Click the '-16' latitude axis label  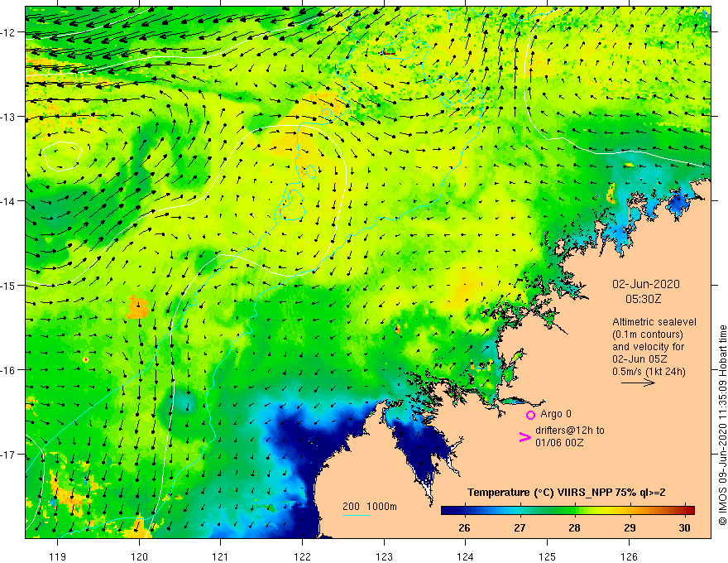(x=8, y=370)
